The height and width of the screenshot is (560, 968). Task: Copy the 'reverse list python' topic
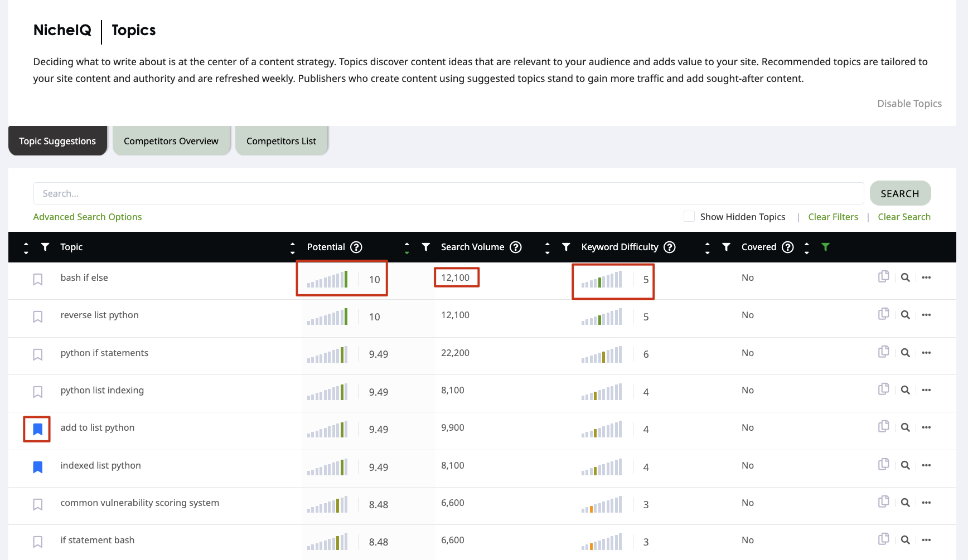pyautogui.click(x=884, y=314)
